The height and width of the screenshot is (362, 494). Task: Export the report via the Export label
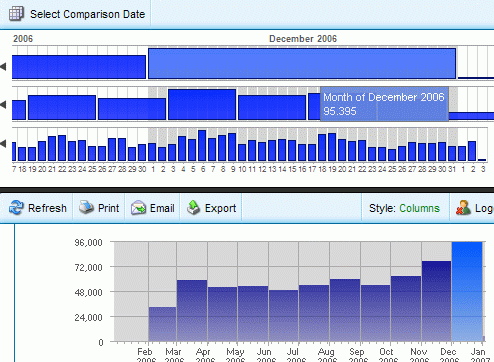pyautogui.click(x=220, y=208)
